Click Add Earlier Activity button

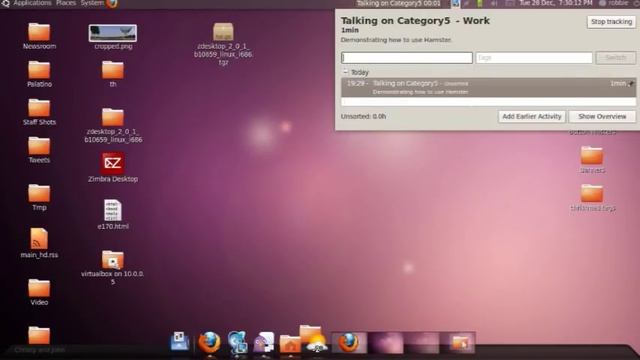[532, 116]
